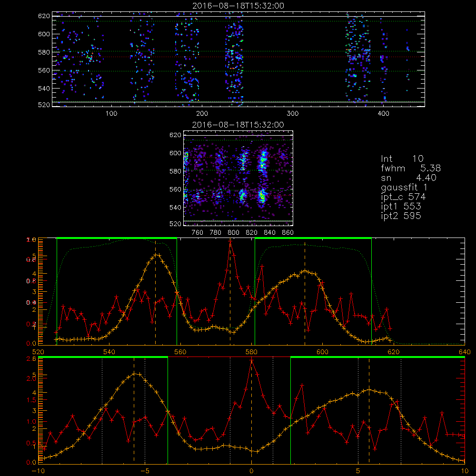Click x-axis label '780' on middle image
This screenshot has width=476, height=476.
(x=216, y=233)
